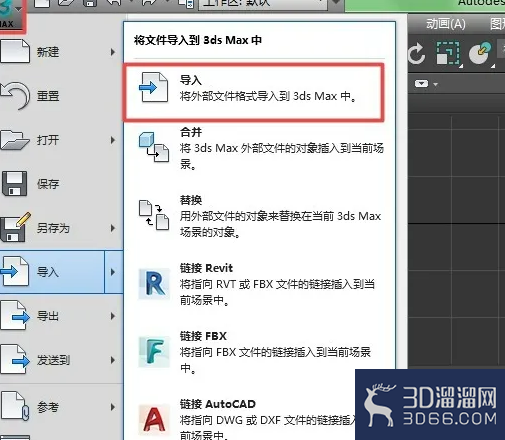
Task: Open the 动画(A) menu
Action: pos(446,24)
